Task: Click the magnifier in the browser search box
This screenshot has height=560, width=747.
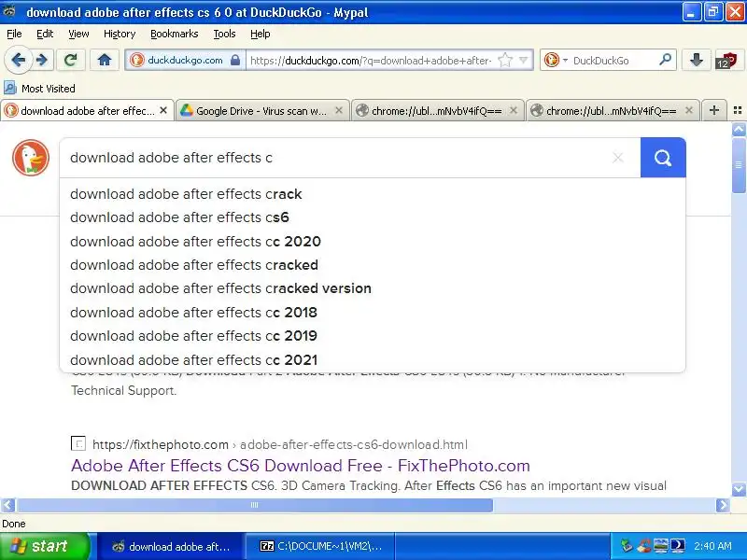Action: [665, 60]
